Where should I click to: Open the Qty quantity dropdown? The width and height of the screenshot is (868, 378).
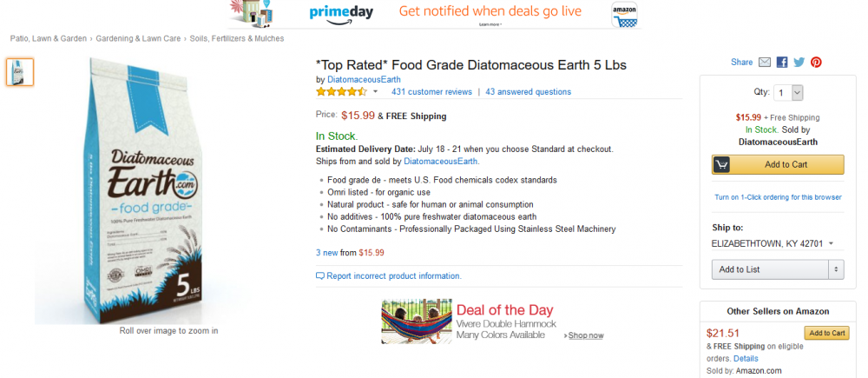(789, 92)
